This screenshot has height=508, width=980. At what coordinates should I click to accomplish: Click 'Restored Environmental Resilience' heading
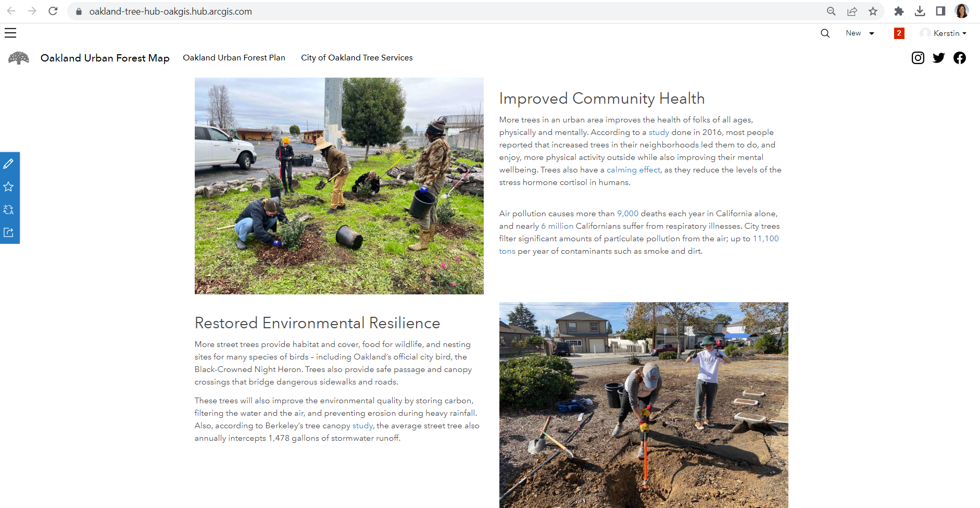[318, 323]
